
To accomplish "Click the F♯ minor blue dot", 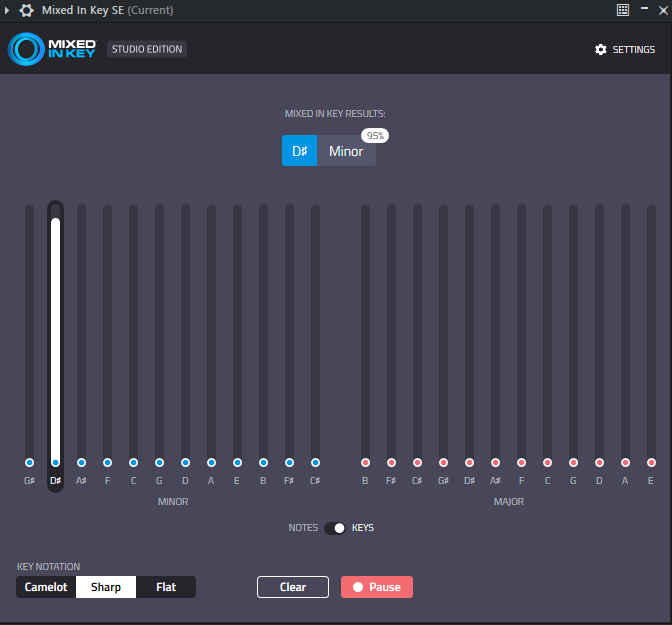I will coord(289,463).
